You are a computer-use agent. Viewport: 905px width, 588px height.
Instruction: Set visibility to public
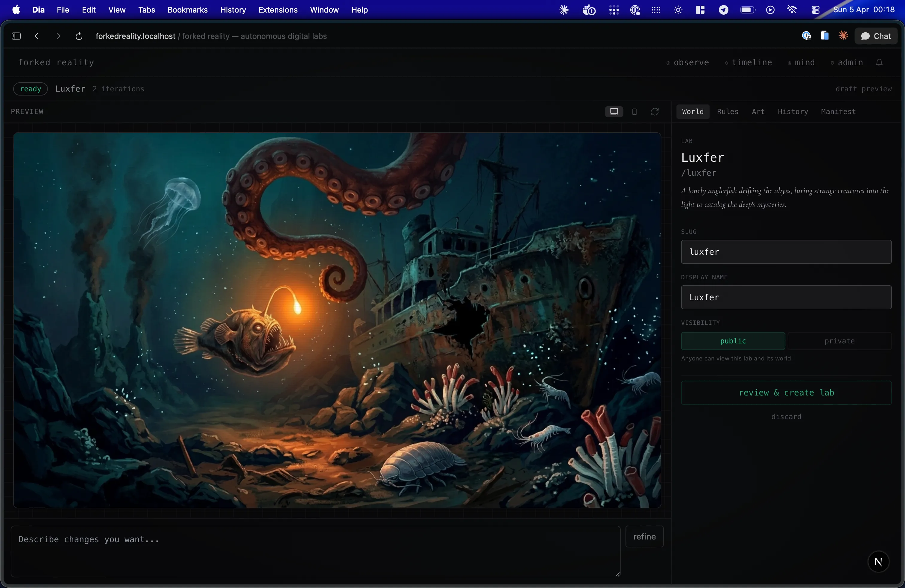(733, 341)
